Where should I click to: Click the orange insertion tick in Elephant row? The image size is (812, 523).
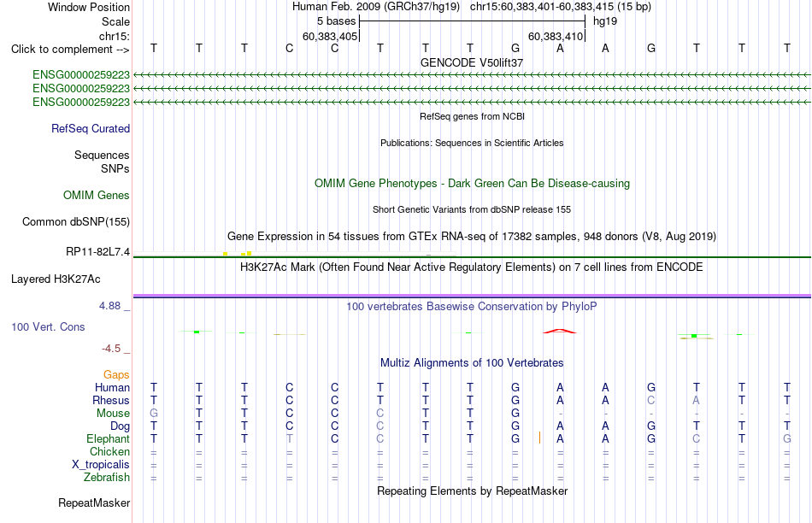539,438
